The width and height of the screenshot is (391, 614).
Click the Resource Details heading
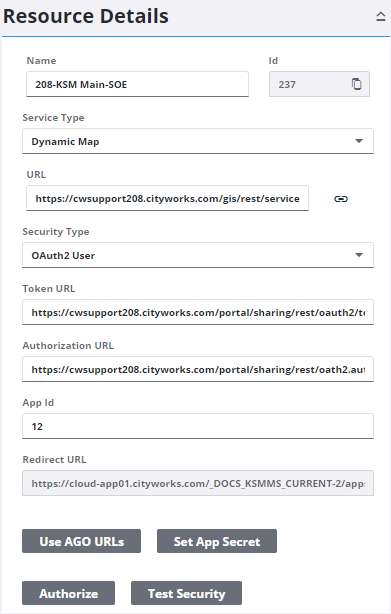coord(86,16)
